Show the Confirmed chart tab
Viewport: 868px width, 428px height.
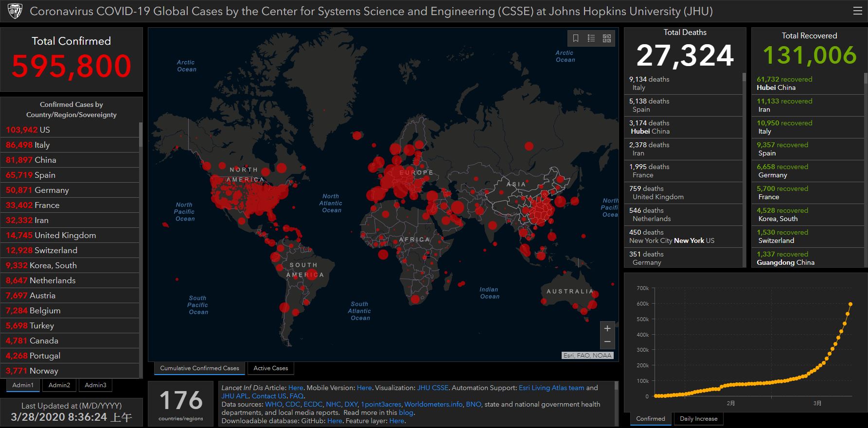tap(651, 419)
